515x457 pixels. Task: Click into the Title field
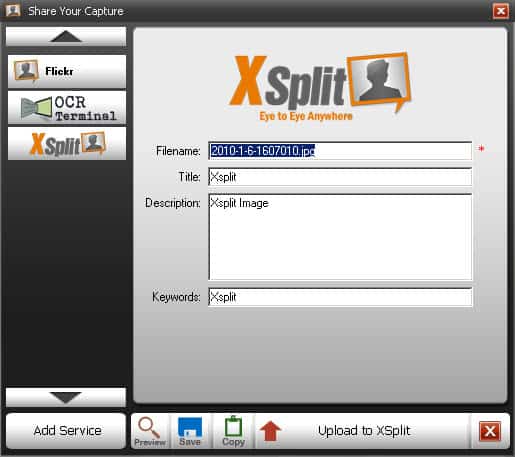point(340,177)
